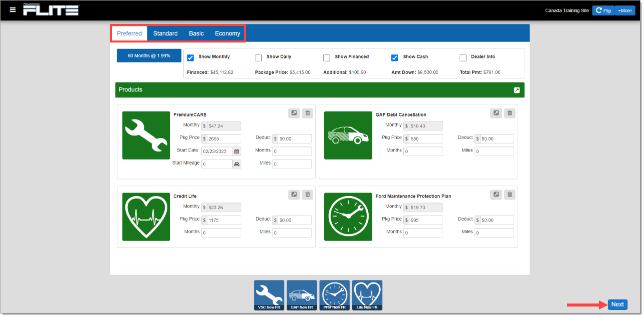
Task: Switch to the Economy tab
Action: pyautogui.click(x=228, y=33)
